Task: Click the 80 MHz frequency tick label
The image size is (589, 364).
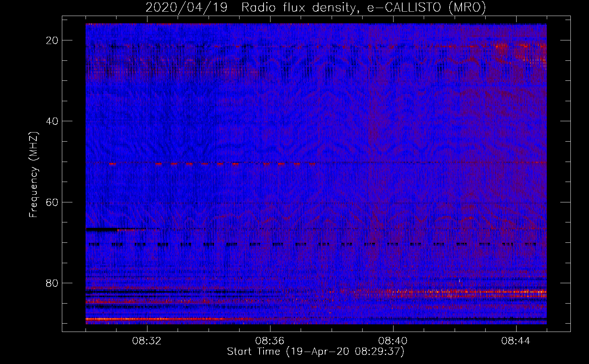Action: point(52,283)
